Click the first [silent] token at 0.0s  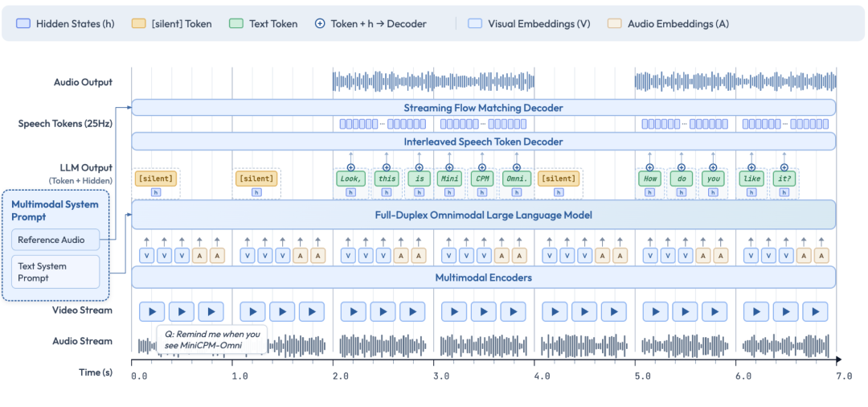click(156, 179)
